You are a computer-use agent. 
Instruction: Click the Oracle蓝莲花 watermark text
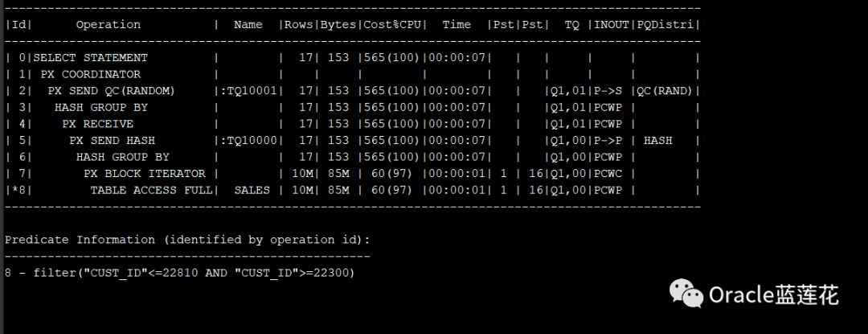(x=773, y=295)
